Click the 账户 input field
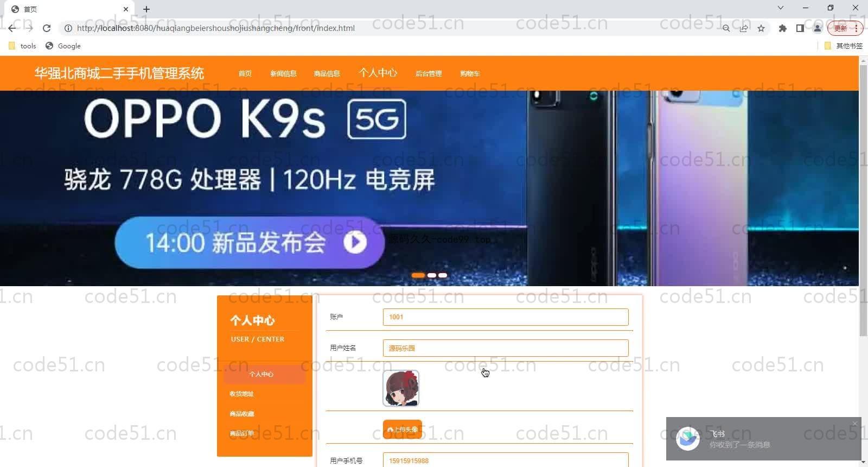868x467 pixels. (506, 317)
